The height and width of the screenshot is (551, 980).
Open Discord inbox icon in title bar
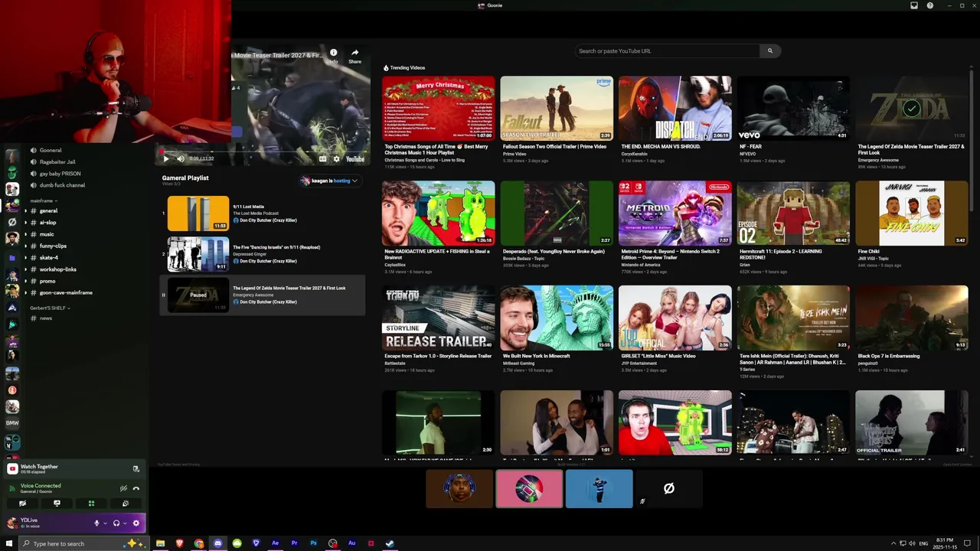coord(914,5)
